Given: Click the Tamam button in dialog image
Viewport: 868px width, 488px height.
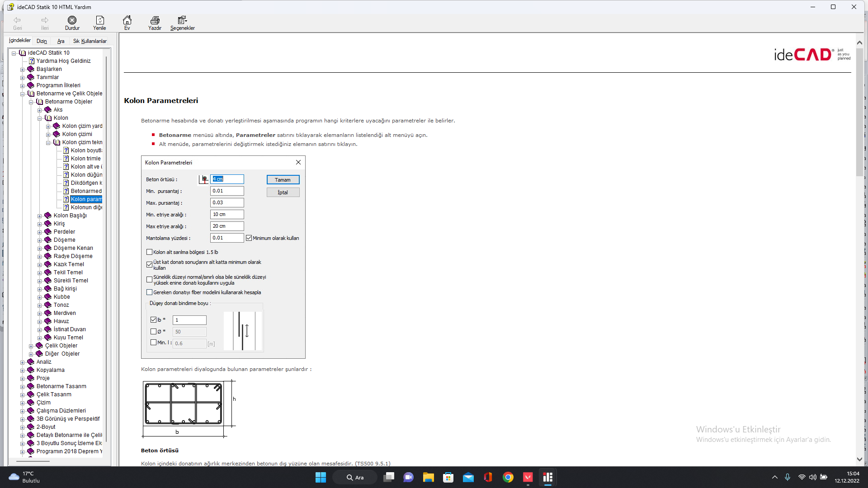Looking at the screenshot, I should tap(283, 180).
